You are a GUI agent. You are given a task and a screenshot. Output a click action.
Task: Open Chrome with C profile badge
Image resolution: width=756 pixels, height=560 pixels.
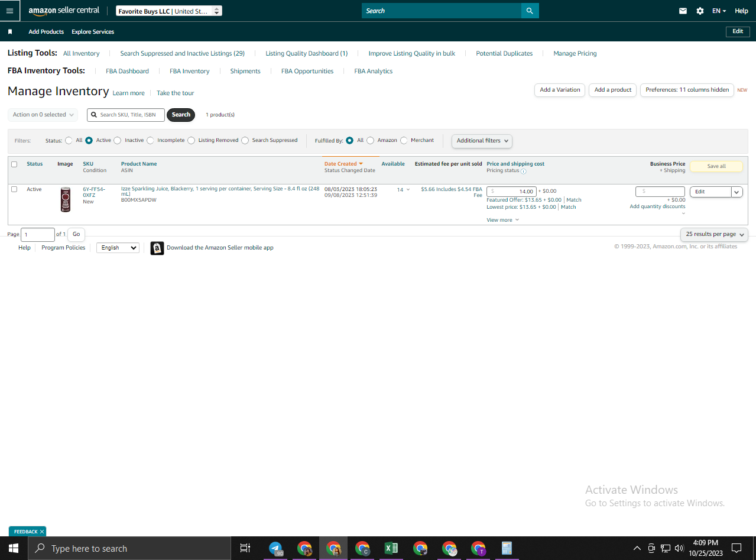click(x=362, y=548)
